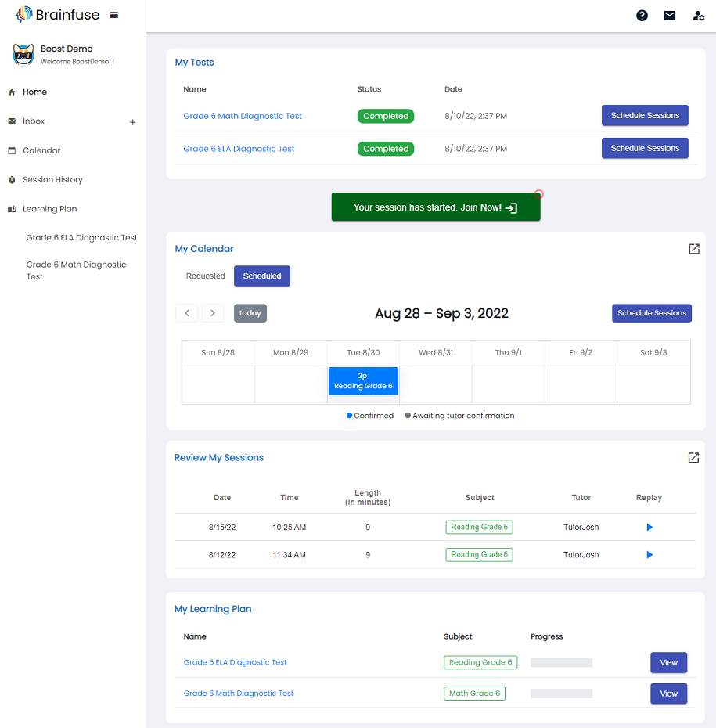The height and width of the screenshot is (728, 716).
Task: Open Session History in the sidebar
Action: (x=52, y=180)
